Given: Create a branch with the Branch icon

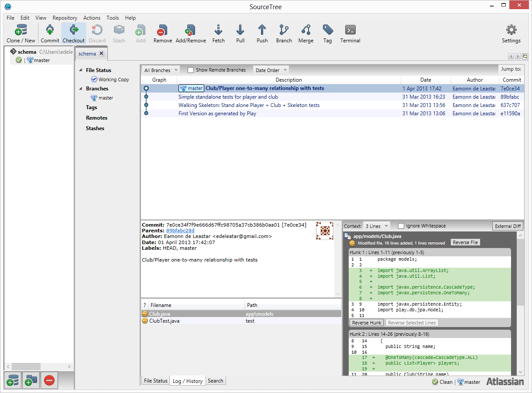Looking at the screenshot, I should point(284,30).
